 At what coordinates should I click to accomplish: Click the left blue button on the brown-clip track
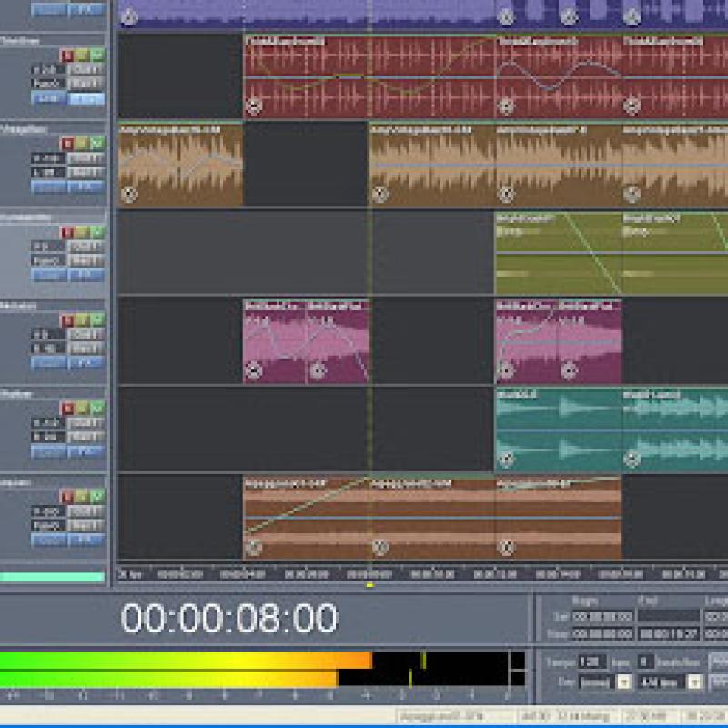[x=49, y=540]
